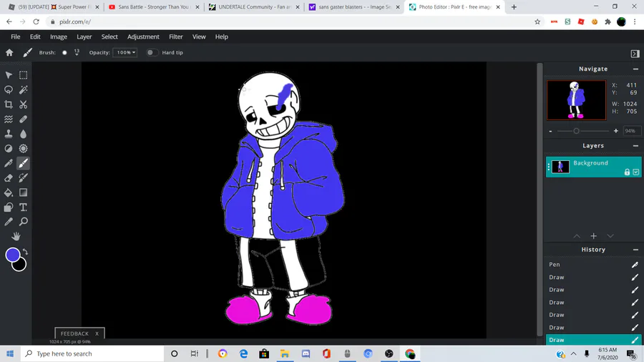The image size is (644, 362).
Task: Select the Zoom magnifier tool
Action: [x=24, y=222]
